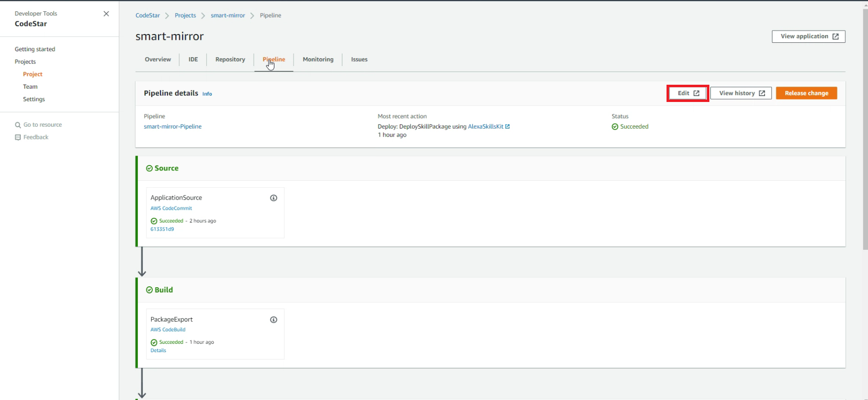Screen dimensions: 868x400
Task: Open PackageExport Details link
Action: (158, 351)
